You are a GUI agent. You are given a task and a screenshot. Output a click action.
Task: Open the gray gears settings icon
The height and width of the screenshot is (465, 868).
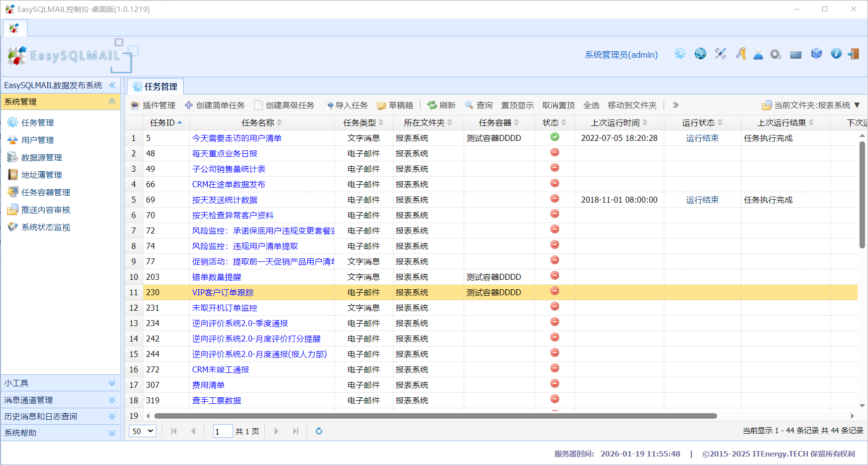(775, 54)
